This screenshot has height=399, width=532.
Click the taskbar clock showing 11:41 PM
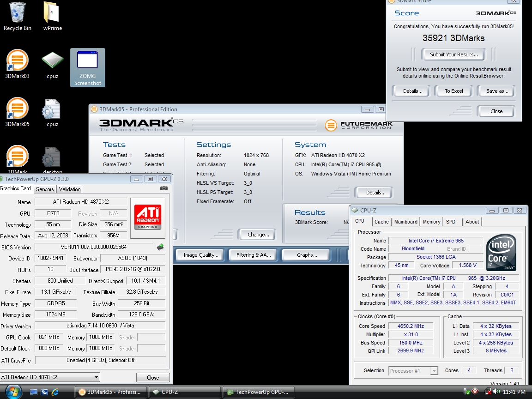[x=514, y=392]
